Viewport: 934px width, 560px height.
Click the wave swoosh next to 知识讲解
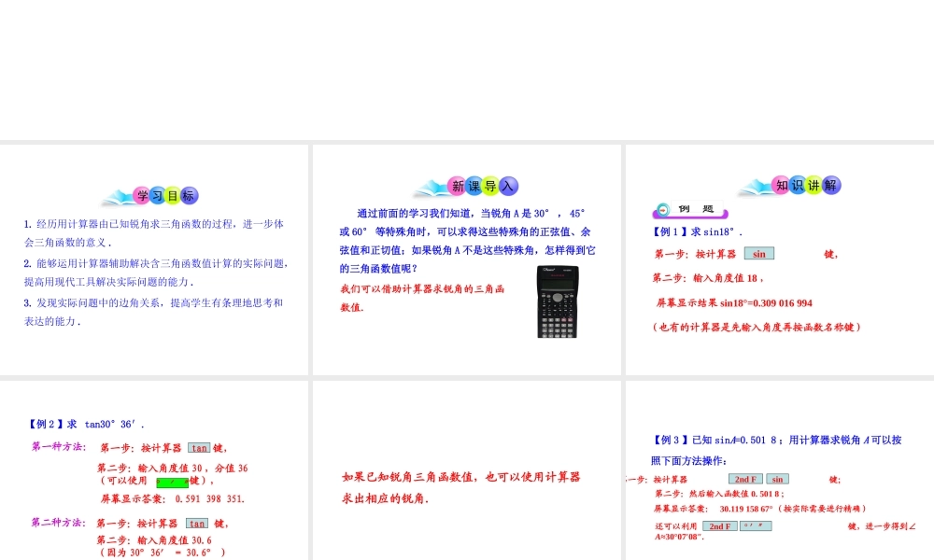pyautogui.click(x=755, y=187)
